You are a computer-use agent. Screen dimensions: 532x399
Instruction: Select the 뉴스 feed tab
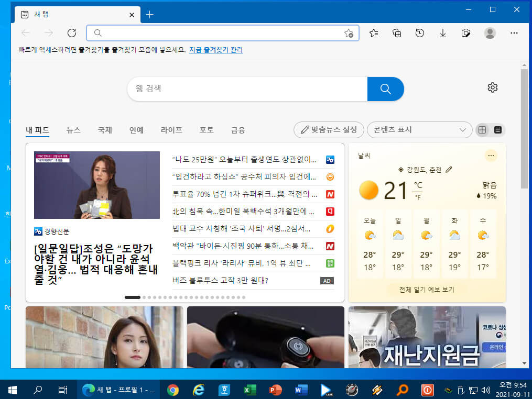point(73,130)
